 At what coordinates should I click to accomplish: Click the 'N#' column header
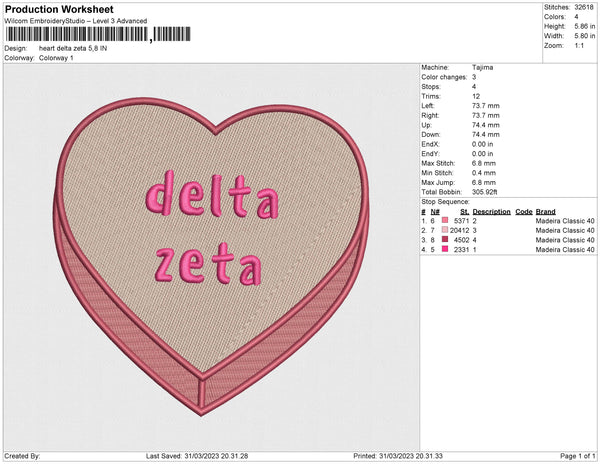435,212
